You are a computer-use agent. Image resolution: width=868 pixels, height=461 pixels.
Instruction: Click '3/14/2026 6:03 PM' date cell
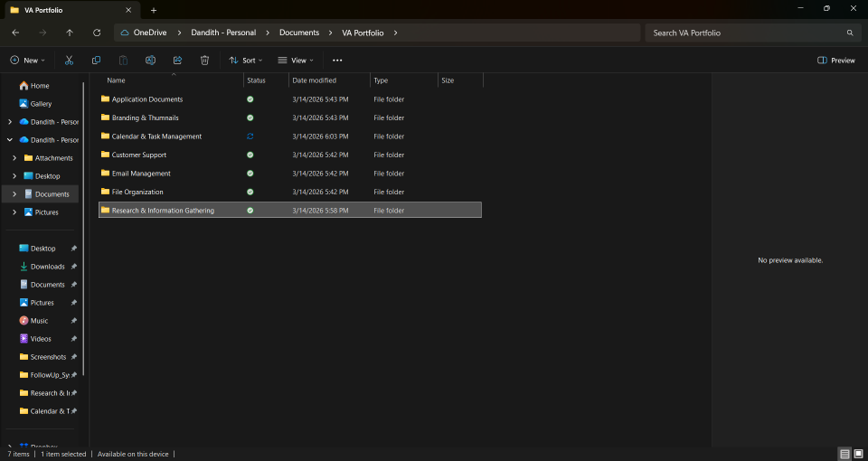(x=320, y=136)
